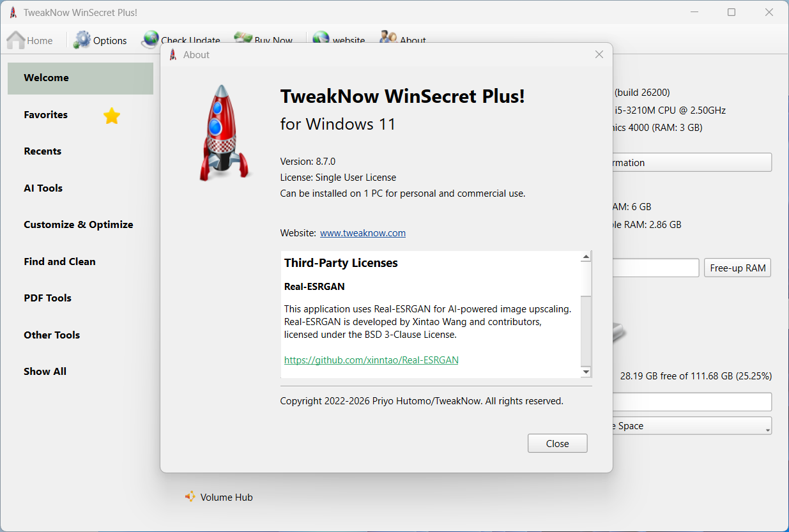
Task: Click the Real-ESRGAN bold heading
Action: click(314, 287)
